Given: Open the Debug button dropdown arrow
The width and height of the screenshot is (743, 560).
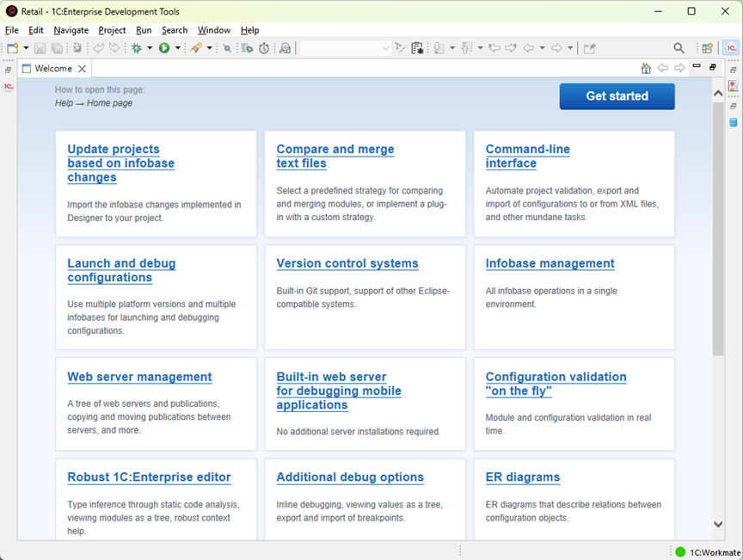Looking at the screenshot, I should pyautogui.click(x=150, y=48).
